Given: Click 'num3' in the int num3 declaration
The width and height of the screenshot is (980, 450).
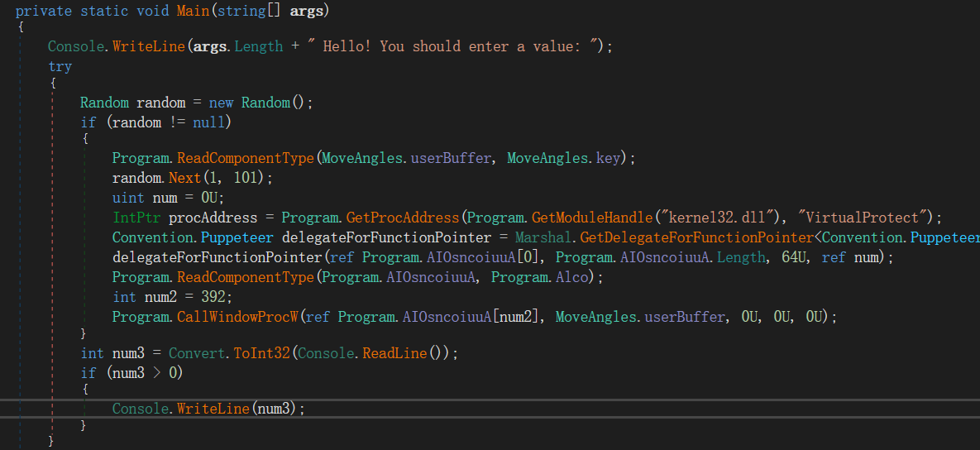Looking at the screenshot, I should coord(128,354).
